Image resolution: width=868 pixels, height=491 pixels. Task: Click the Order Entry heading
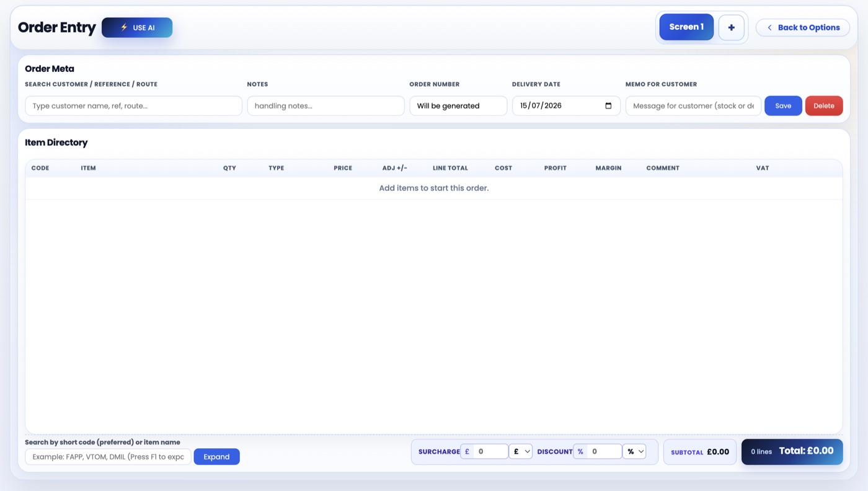57,27
